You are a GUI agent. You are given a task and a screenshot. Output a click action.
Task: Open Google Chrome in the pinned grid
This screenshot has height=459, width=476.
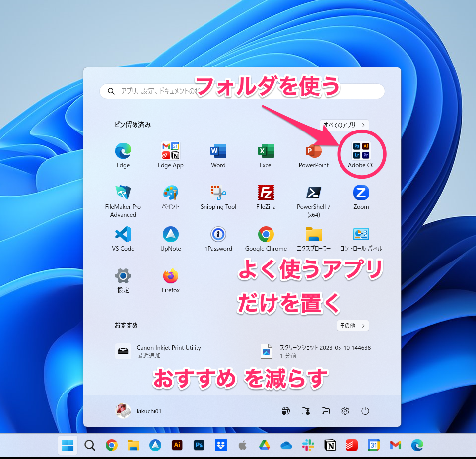click(x=266, y=239)
